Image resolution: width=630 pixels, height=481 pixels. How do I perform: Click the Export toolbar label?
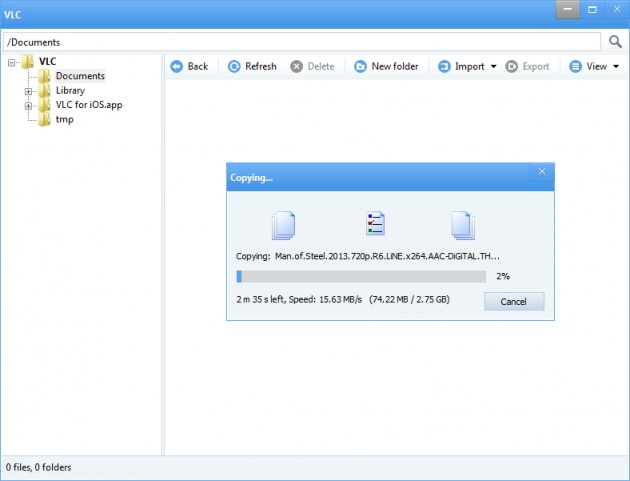pyautogui.click(x=536, y=66)
